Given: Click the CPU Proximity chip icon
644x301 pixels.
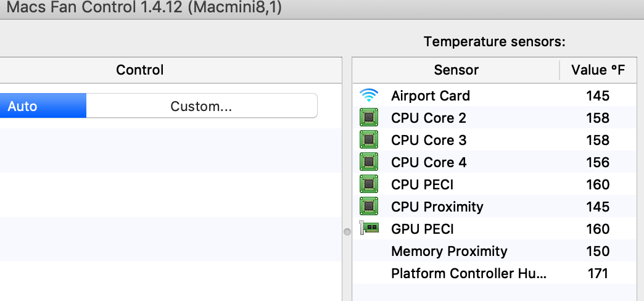Looking at the screenshot, I should coord(369,207).
